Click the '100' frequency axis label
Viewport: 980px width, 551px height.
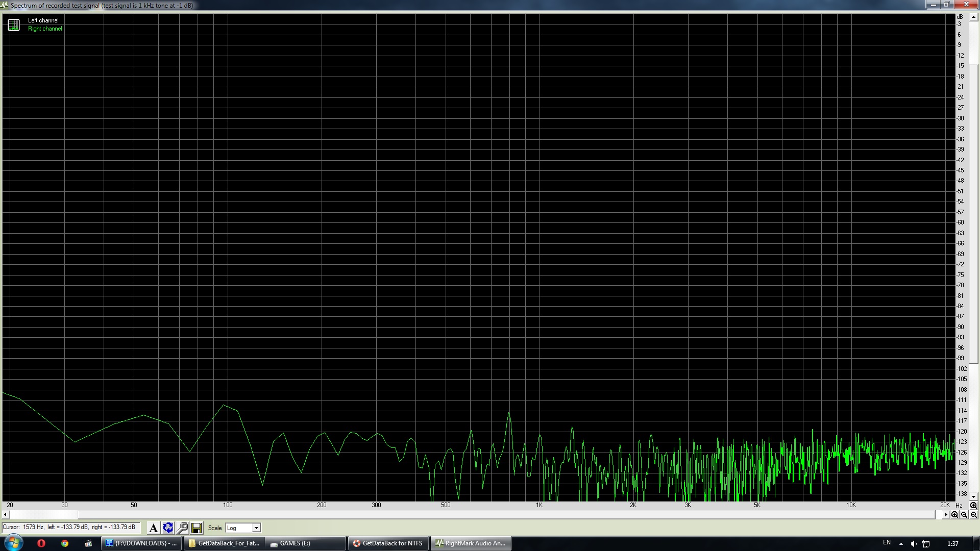[228, 505]
